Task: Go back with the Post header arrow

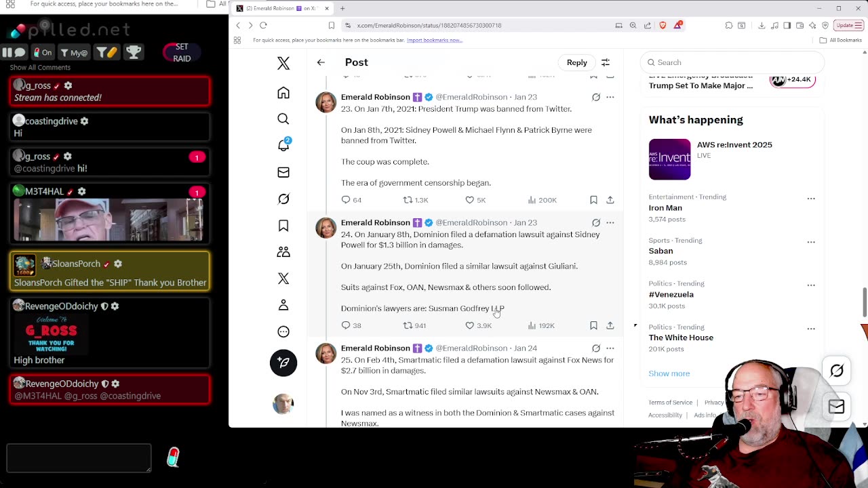Action: click(321, 62)
